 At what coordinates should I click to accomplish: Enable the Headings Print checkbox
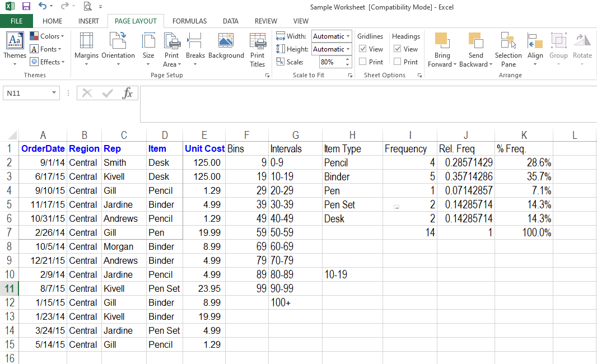[x=398, y=62]
